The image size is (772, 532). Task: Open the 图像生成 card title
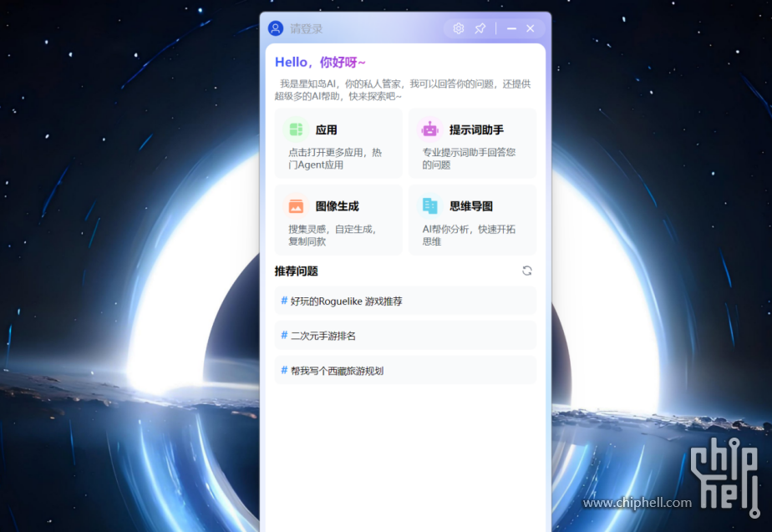tap(337, 206)
